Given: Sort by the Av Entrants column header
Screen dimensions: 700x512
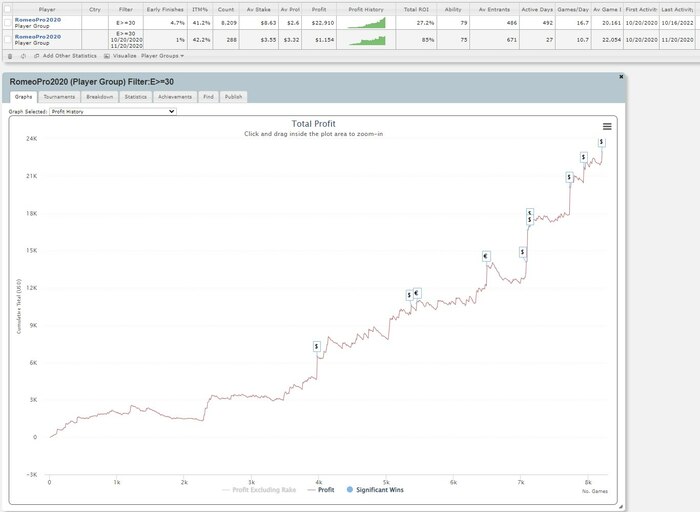Looking at the screenshot, I should tap(494, 9).
